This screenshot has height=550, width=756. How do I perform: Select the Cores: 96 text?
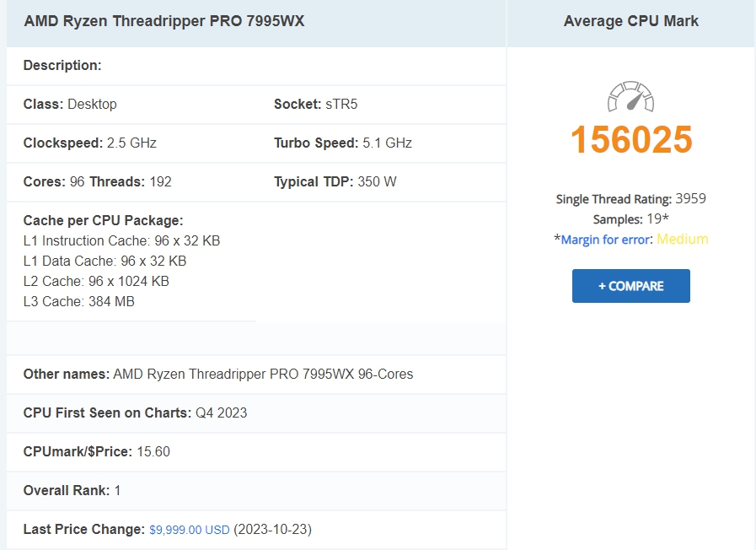pos(54,182)
